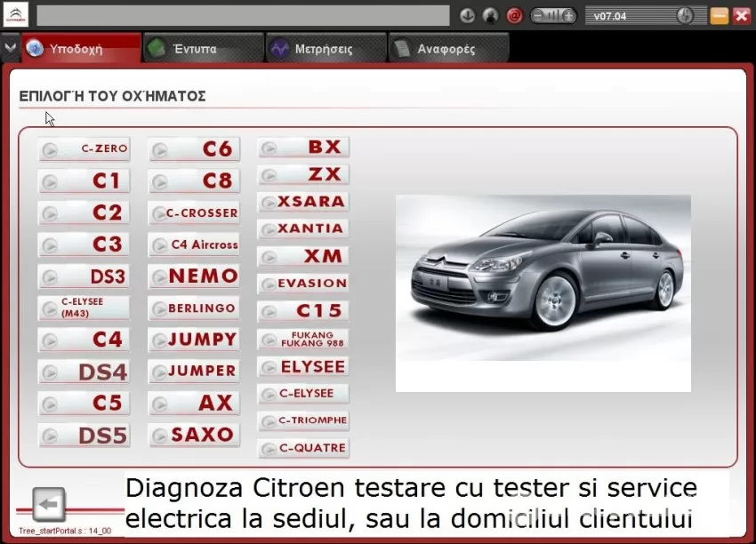The width and height of the screenshot is (756, 544).
Task: Choose the C-TRIOMPHE model
Action: pos(304,420)
